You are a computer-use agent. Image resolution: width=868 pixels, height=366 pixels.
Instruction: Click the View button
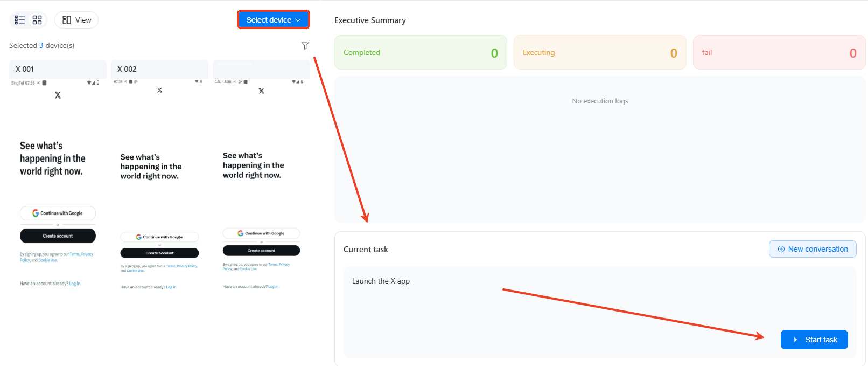coord(76,20)
